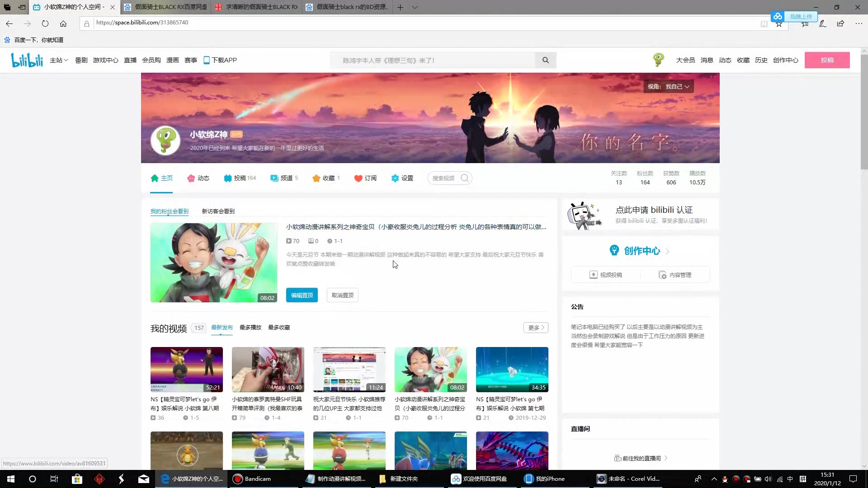
Task: Open 内容管理 in the creator center panel
Action: [x=676, y=274]
